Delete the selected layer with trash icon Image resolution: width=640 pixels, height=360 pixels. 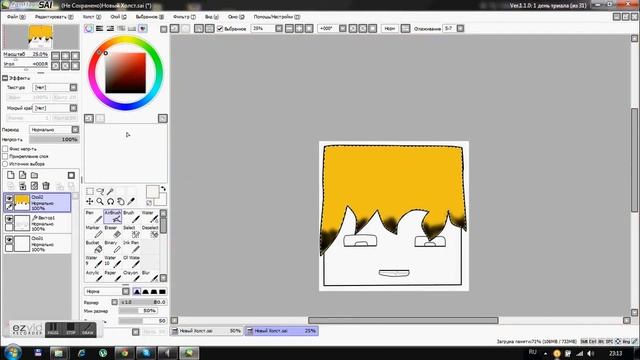pos(46,186)
